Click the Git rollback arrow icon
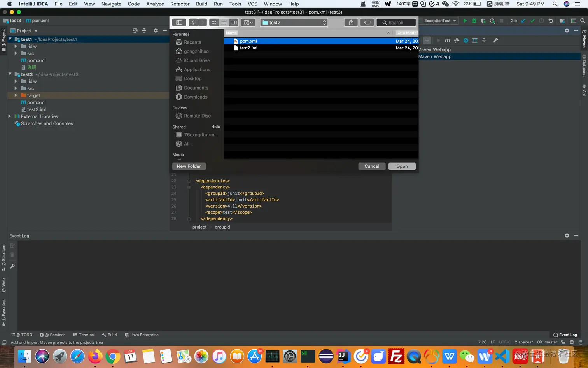 point(551,21)
